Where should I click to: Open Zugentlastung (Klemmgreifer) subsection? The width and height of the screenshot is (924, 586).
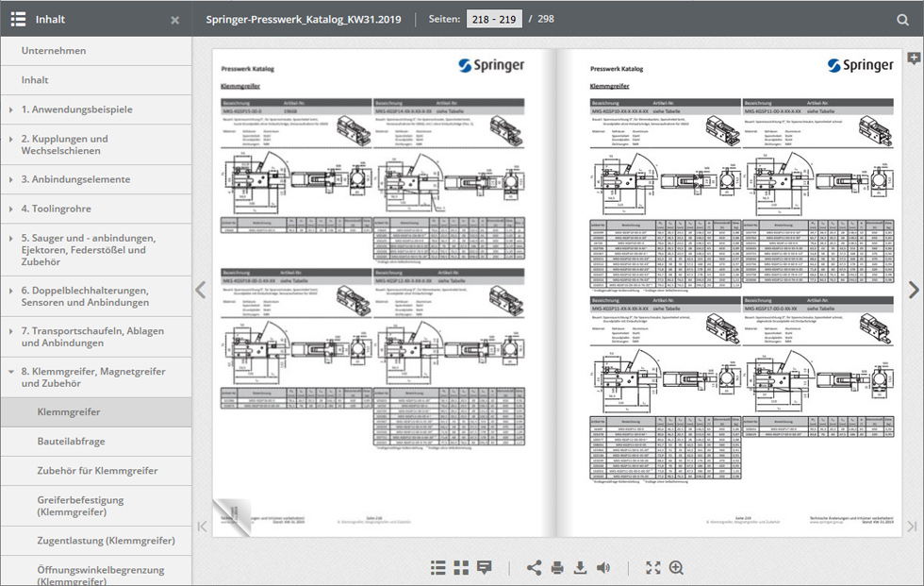point(96,541)
